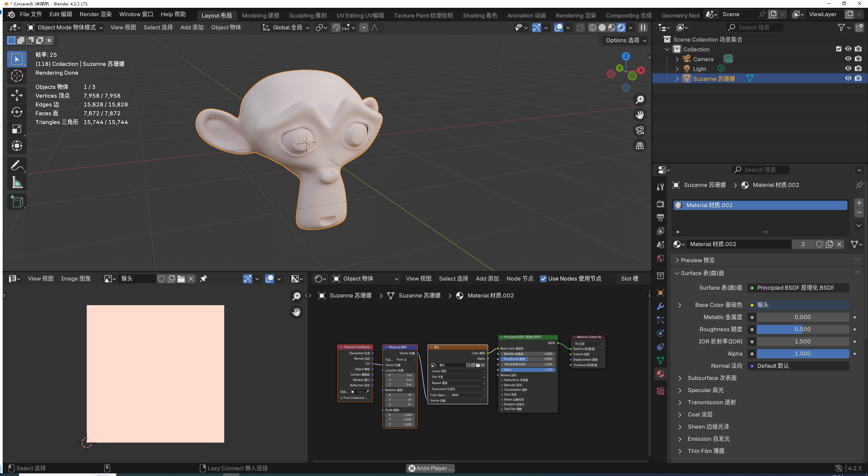Open the Add menu in node editor

pos(487,279)
